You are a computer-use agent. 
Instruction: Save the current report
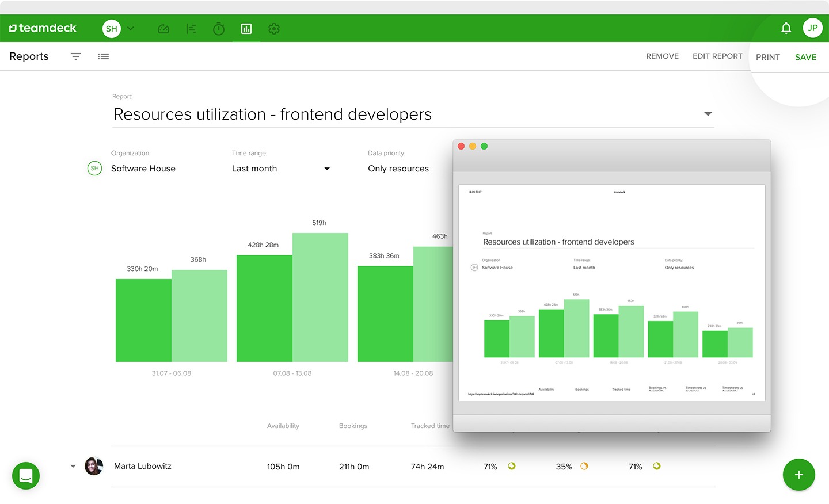805,56
